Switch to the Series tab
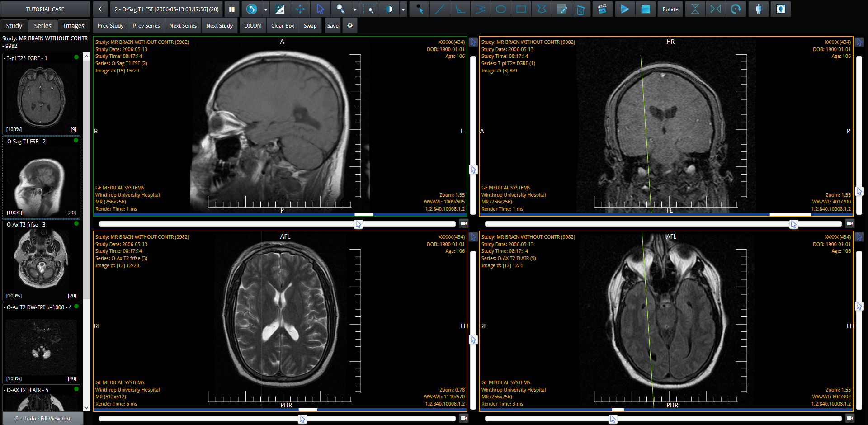Screen dimensions: 868x425 click(x=42, y=26)
